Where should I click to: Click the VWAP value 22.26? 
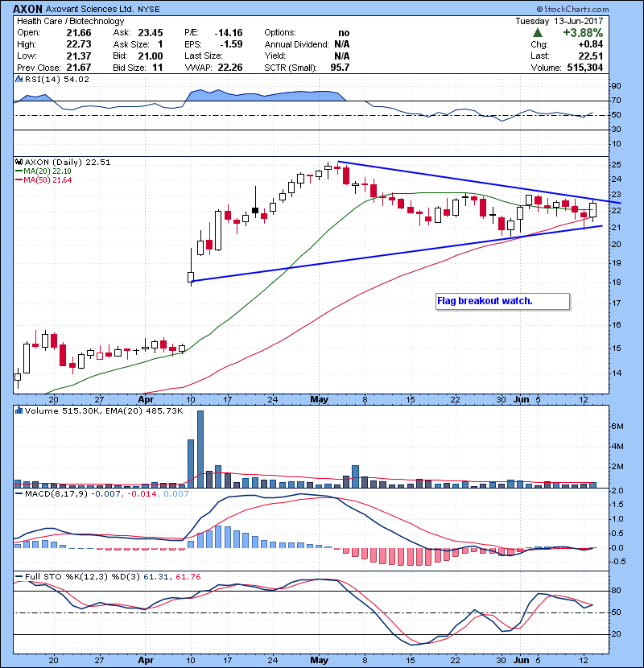pyautogui.click(x=230, y=68)
